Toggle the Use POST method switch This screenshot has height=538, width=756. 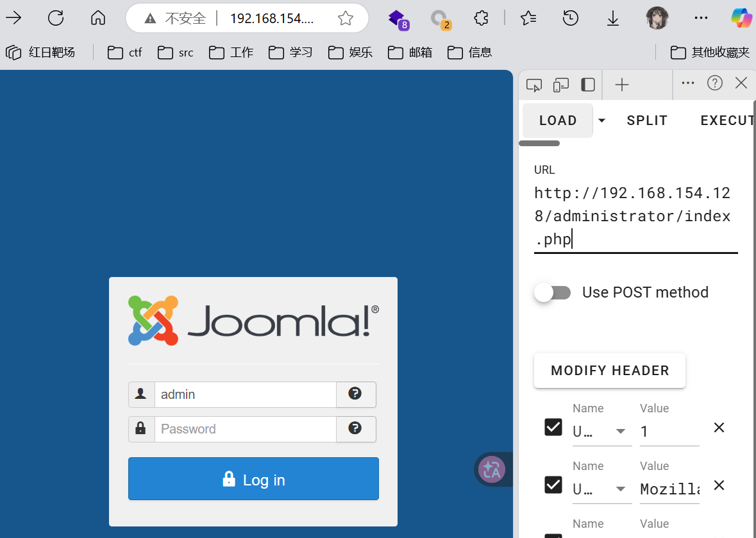point(552,292)
